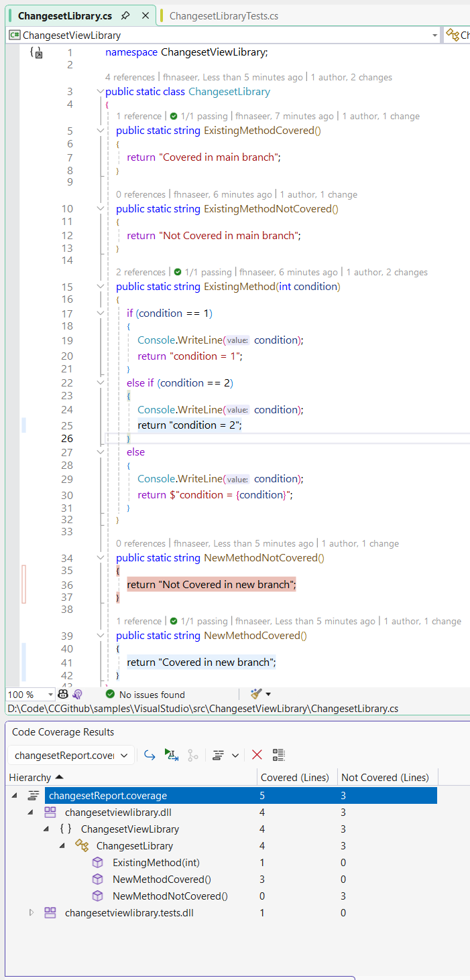Open the '4 references' CodeLens link
Screen dimensions: 470x980
click(130, 77)
